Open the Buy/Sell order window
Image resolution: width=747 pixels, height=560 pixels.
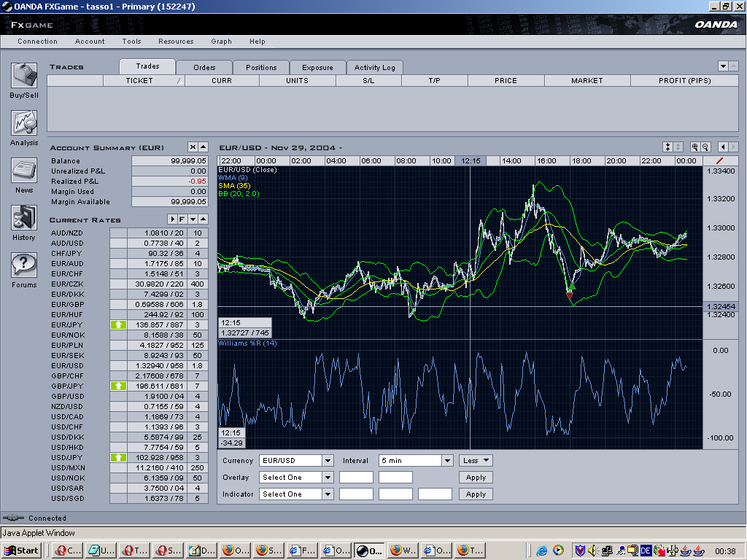click(24, 77)
